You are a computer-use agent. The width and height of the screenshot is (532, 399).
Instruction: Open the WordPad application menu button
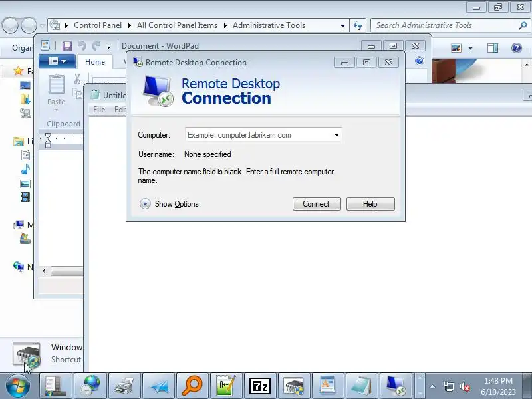57,61
